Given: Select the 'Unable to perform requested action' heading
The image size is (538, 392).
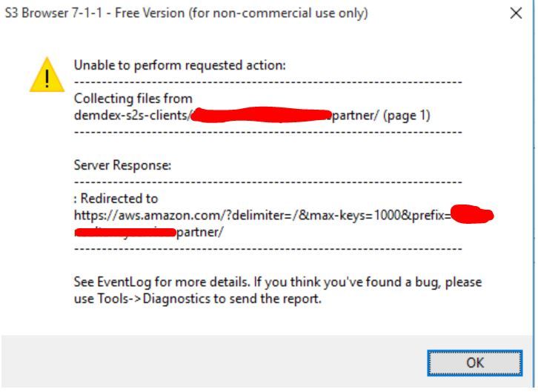Looking at the screenshot, I should [179, 65].
